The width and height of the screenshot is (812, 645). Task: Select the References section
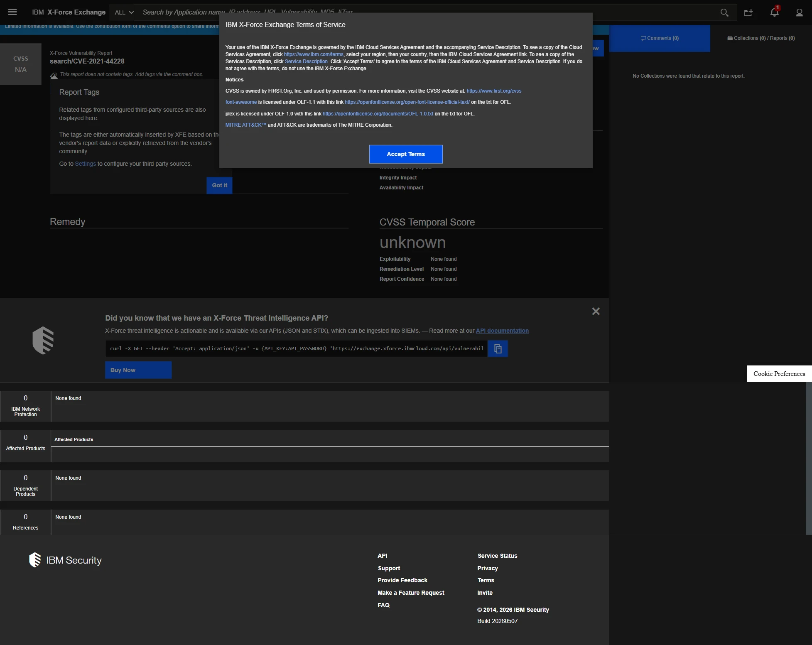(x=25, y=522)
